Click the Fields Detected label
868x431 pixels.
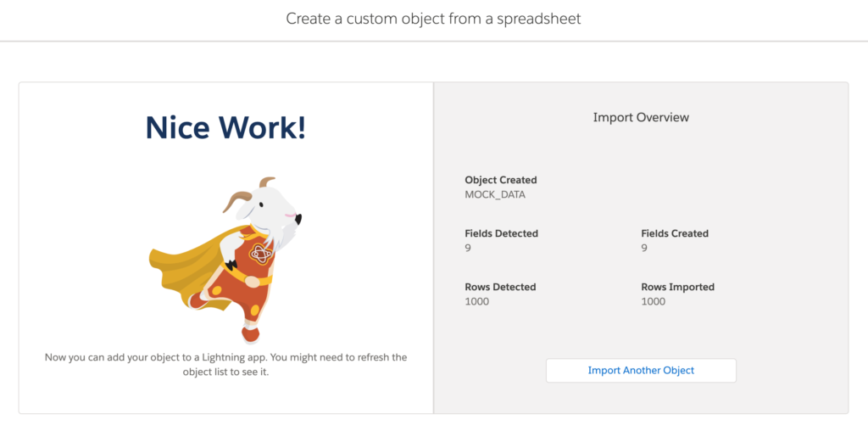502,233
